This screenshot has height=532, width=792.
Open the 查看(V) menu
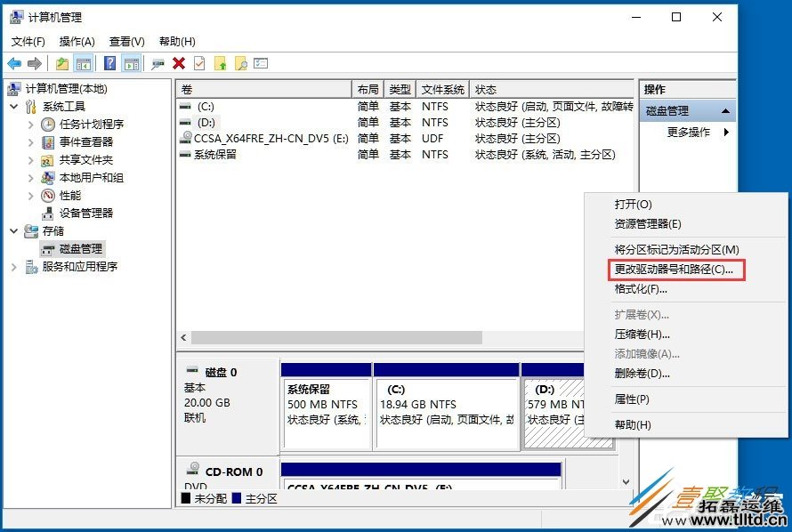point(125,41)
